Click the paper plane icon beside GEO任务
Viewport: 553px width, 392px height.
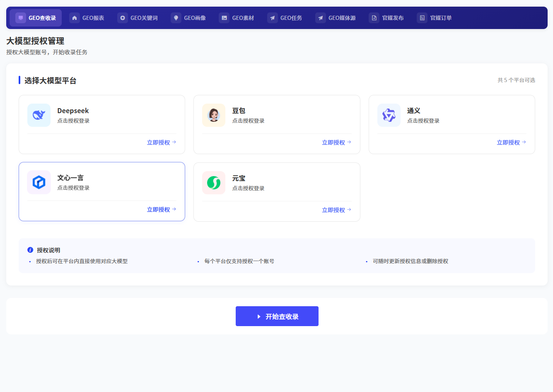[x=273, y=18]
